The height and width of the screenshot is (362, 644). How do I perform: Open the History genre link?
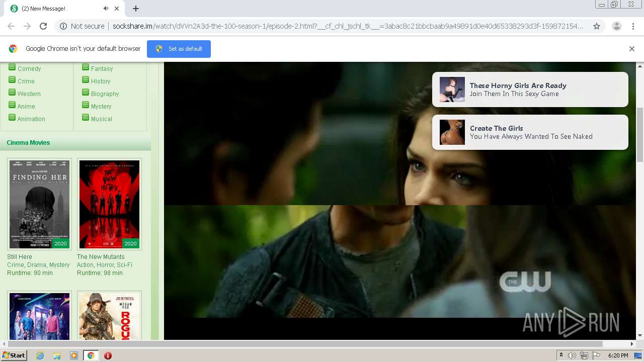(x=101, y=81)
